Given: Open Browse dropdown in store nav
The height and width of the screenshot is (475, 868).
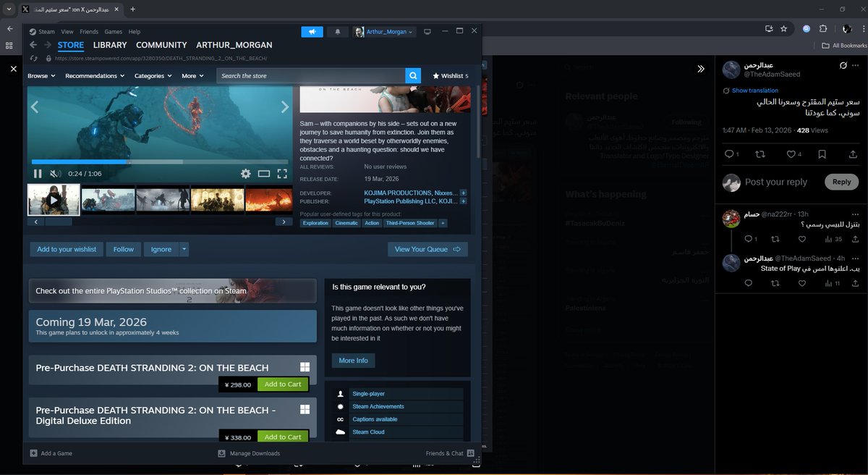Looking at the screenshot, I should (x=41, y=75).
